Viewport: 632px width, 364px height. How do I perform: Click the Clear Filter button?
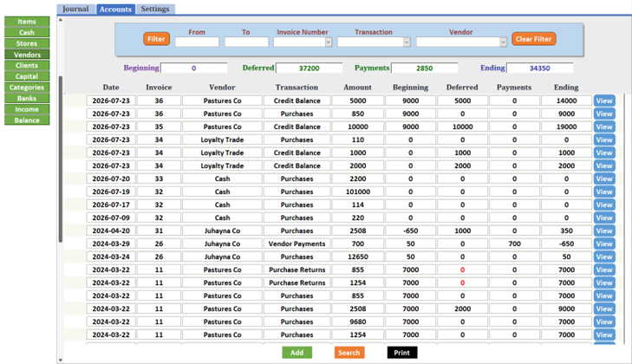[x=533, y=39]
